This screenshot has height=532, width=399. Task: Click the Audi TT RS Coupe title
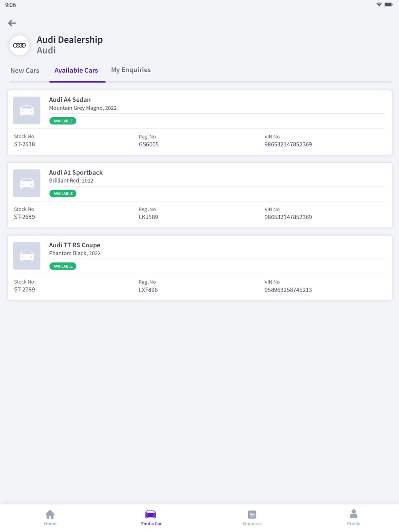[75, 245]
